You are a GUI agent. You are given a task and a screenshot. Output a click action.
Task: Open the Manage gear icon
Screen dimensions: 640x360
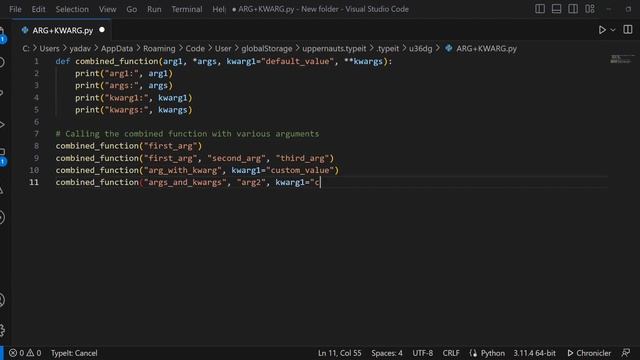(x=2, y=330)
